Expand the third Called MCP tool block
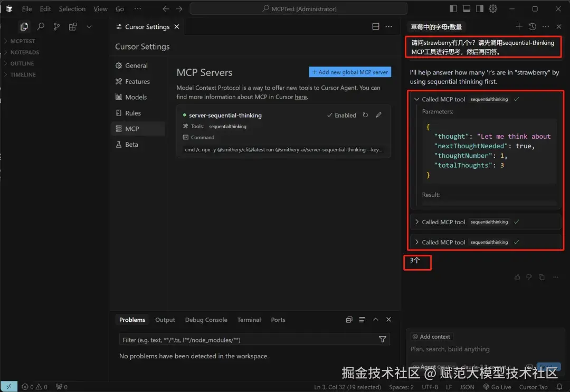 417,242
